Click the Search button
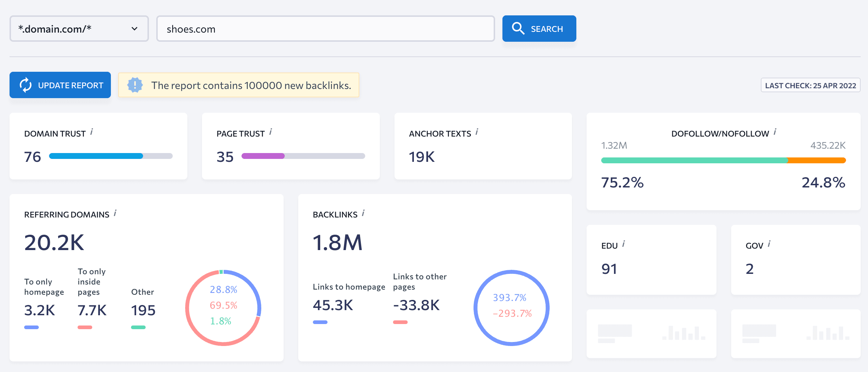This screenshot has height=372, width=868. point(539,29)
